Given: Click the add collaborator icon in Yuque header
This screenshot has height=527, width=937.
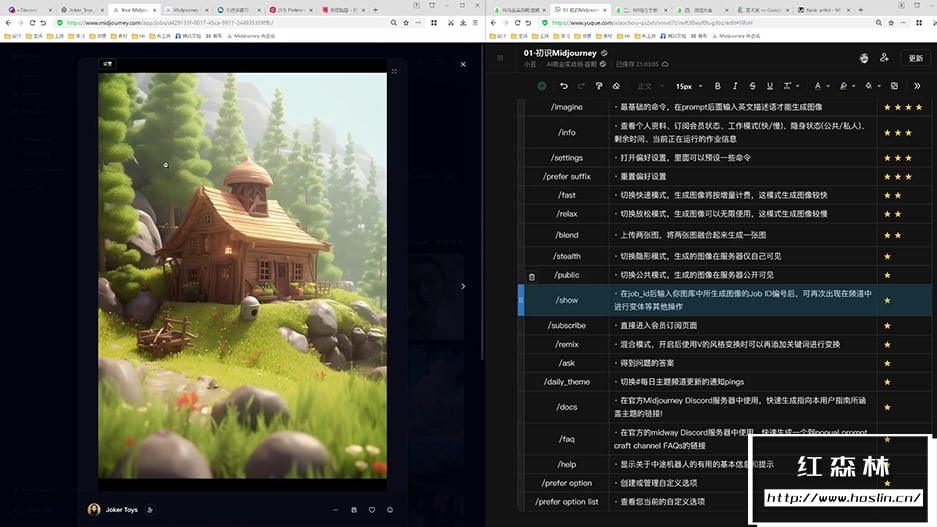Looking at the screenshot, I should point(884,57).
